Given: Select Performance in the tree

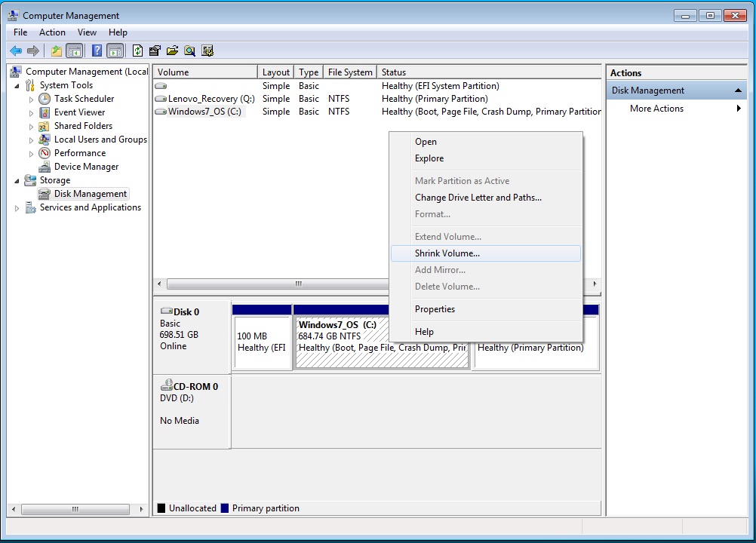Looking at the screenshot, I should 79,153.
